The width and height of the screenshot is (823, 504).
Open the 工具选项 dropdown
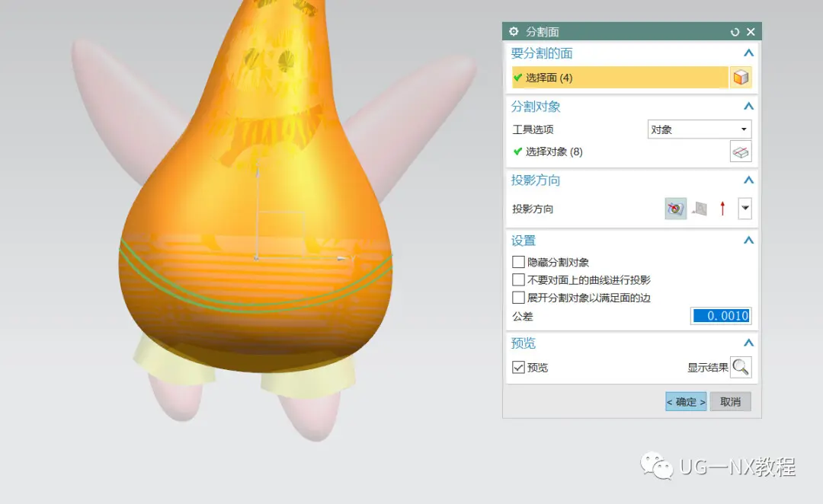[699, 129]
